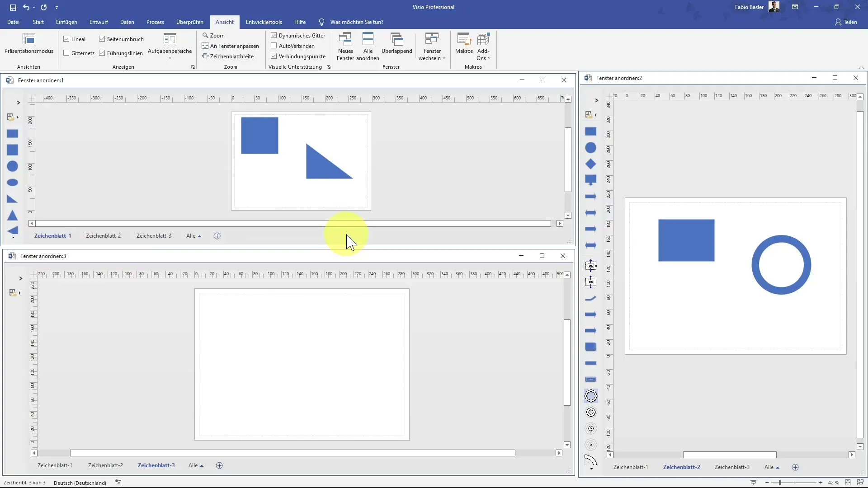Viewport: 868px width, 488px height.
Task: Toggle Dynamisches Gitter checkbox
Action: 274,35
